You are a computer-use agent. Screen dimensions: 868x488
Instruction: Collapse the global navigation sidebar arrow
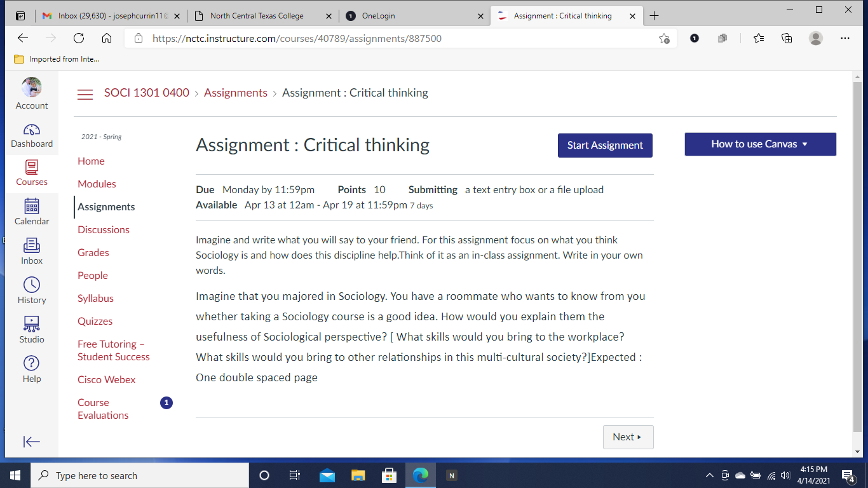tap(32, 442)
